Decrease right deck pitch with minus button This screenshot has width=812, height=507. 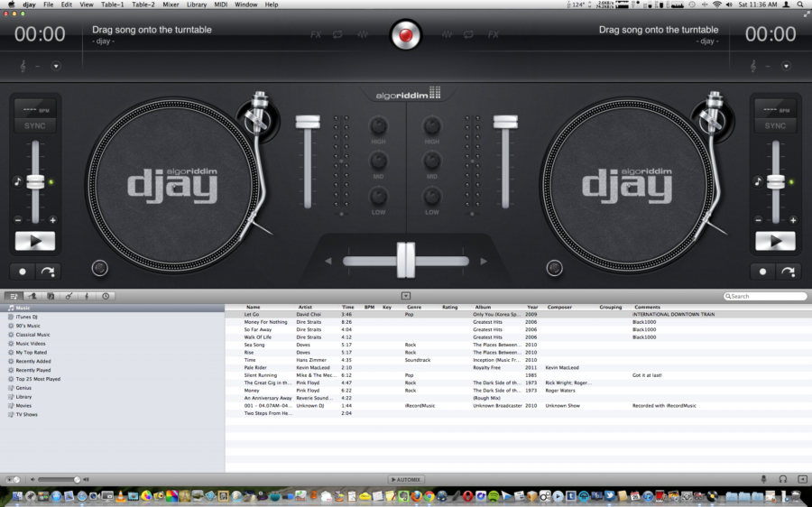pyautogui.click(x=758, y=220)
